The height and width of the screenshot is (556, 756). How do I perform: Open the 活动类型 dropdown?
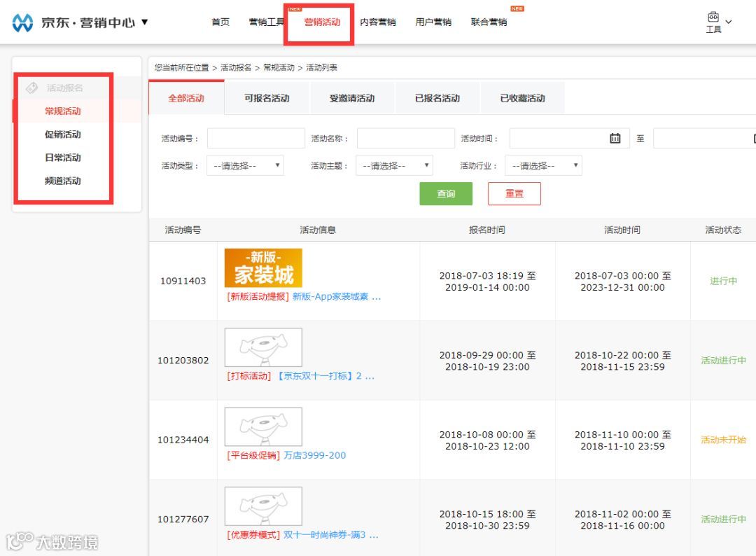tap(246, 165)
